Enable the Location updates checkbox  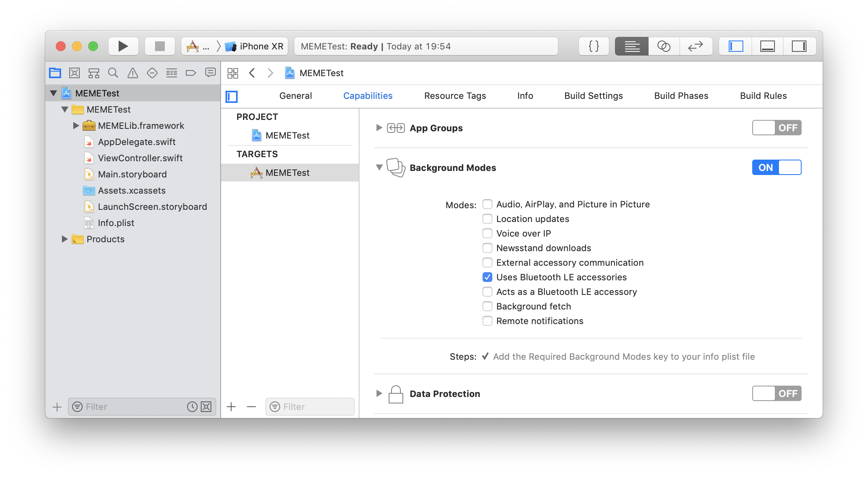click(487, 219)
